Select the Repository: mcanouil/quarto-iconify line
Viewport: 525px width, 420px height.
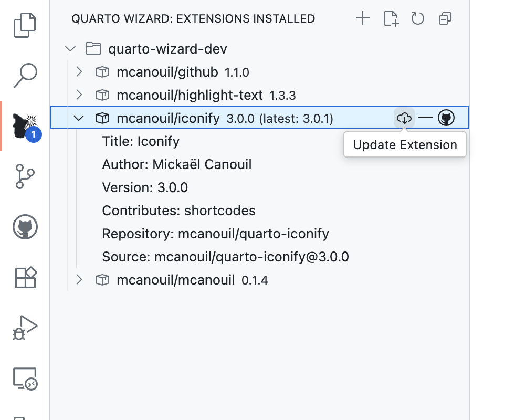click(215, 234)
